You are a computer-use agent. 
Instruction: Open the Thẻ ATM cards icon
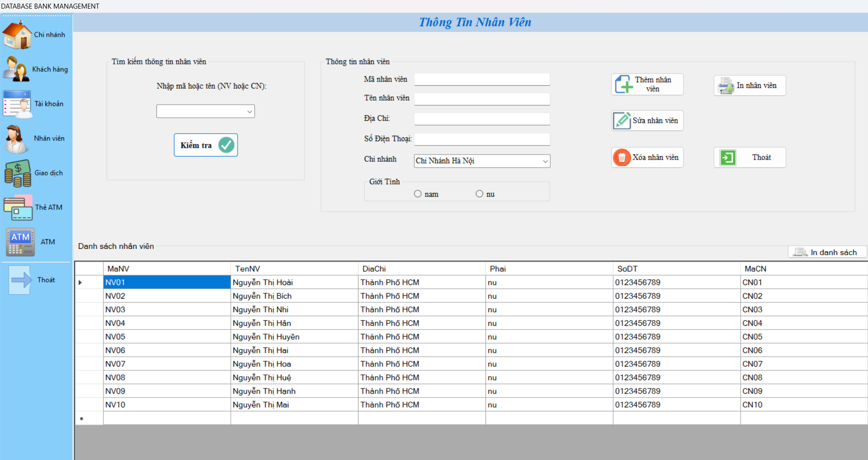(18, 208)
